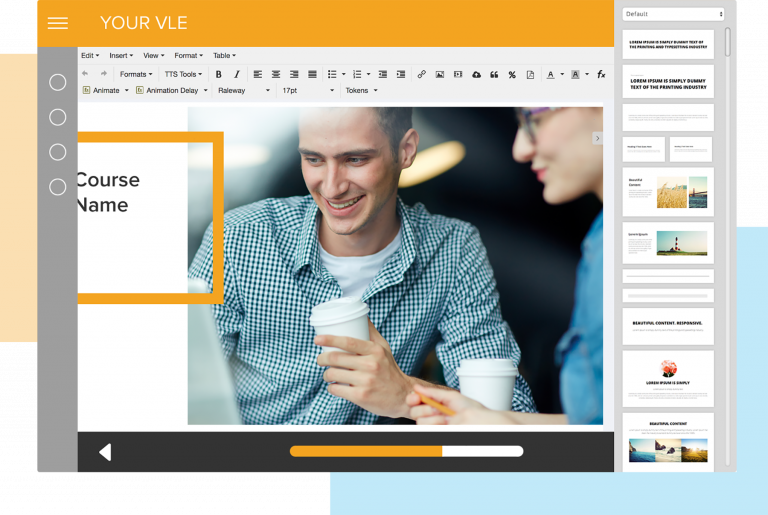Screen dimensions: 768x515
Task: Open the Table menu
Action: (224, 56)
